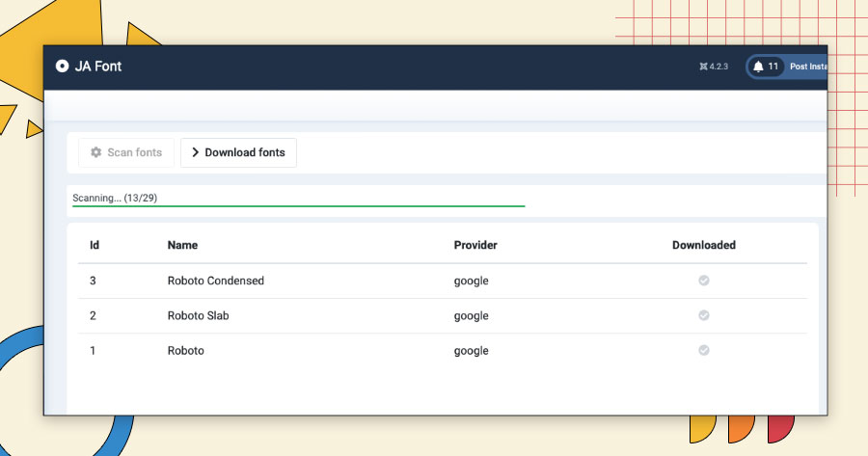Click the downloaded checkmark for Roboto Condensed
The height and width of the screenshot is (456, 868).
(x=704, y=281)
